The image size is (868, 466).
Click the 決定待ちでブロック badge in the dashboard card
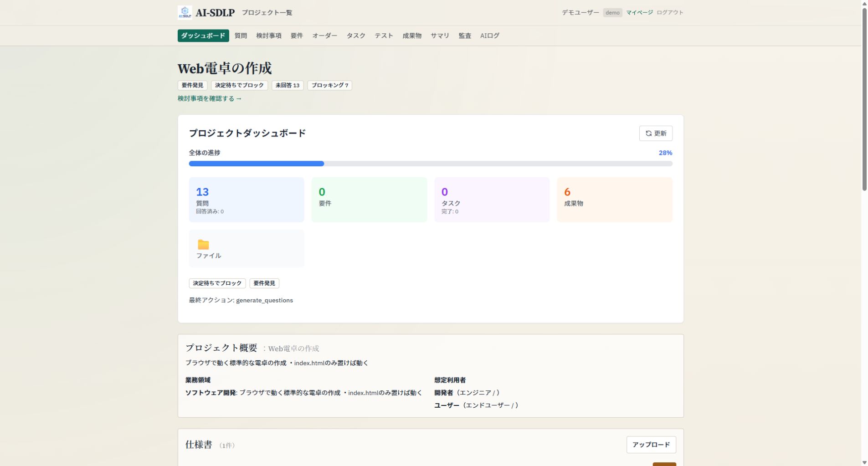[217, 283]
